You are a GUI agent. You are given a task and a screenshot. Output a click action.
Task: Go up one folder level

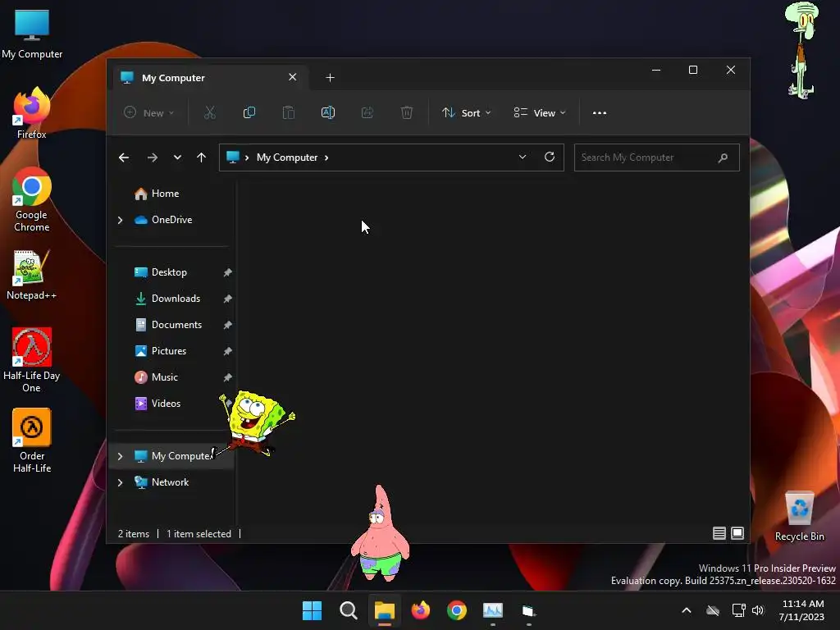[202, 157]
